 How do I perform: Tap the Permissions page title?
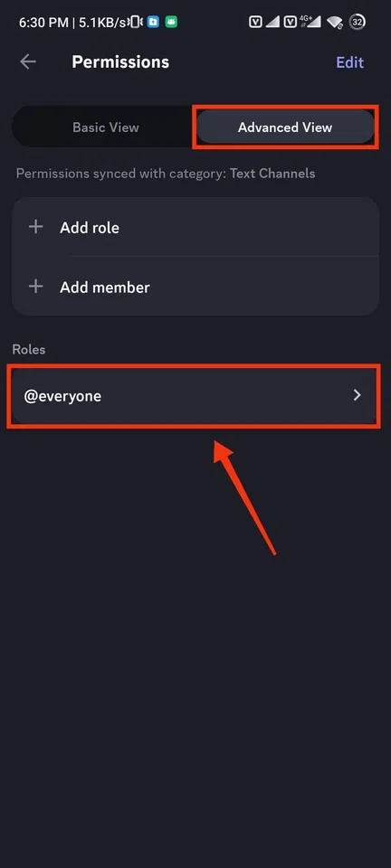120,62
